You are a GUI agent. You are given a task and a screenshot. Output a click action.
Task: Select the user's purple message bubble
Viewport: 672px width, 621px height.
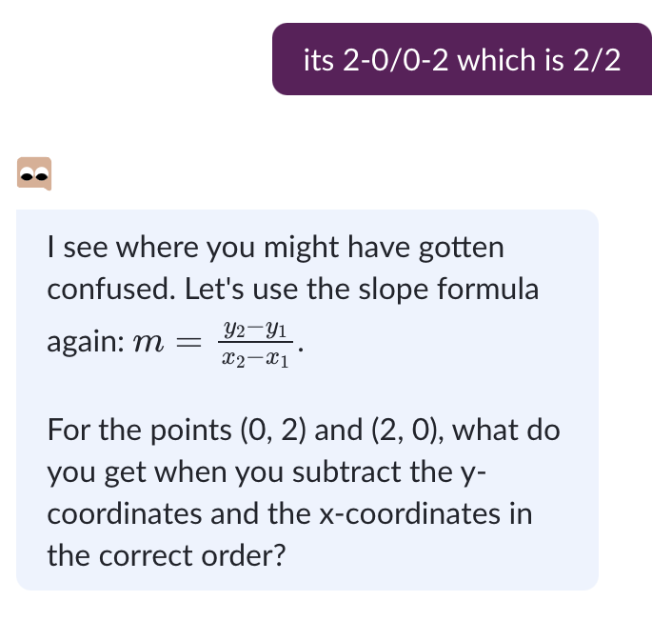point(462,60)
